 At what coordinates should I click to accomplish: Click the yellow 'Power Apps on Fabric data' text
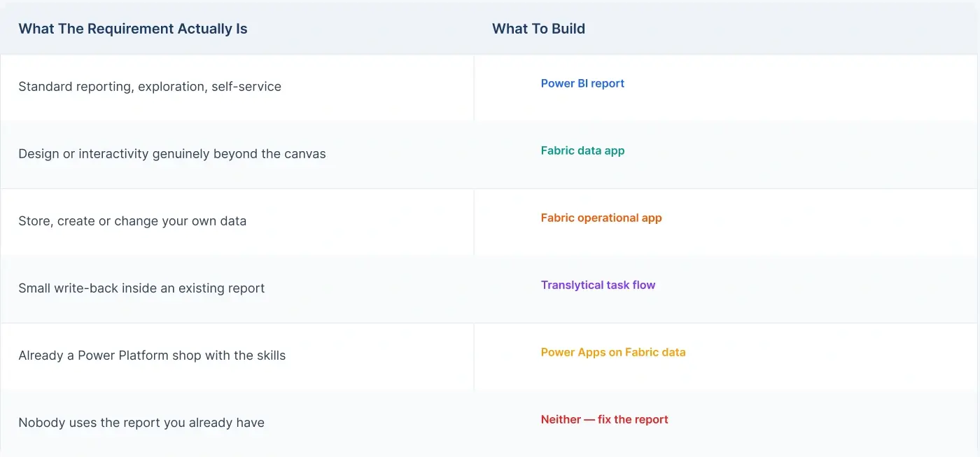613,352
